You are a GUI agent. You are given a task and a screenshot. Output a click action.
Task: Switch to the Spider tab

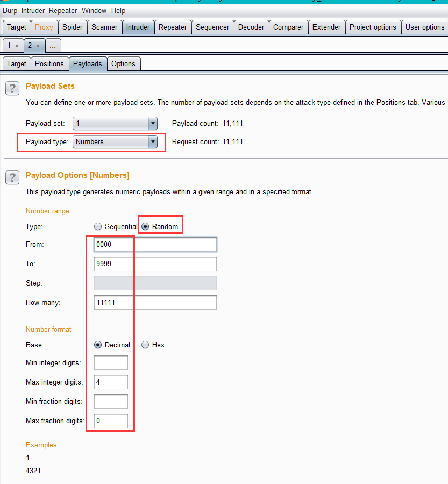pos(73,27)
